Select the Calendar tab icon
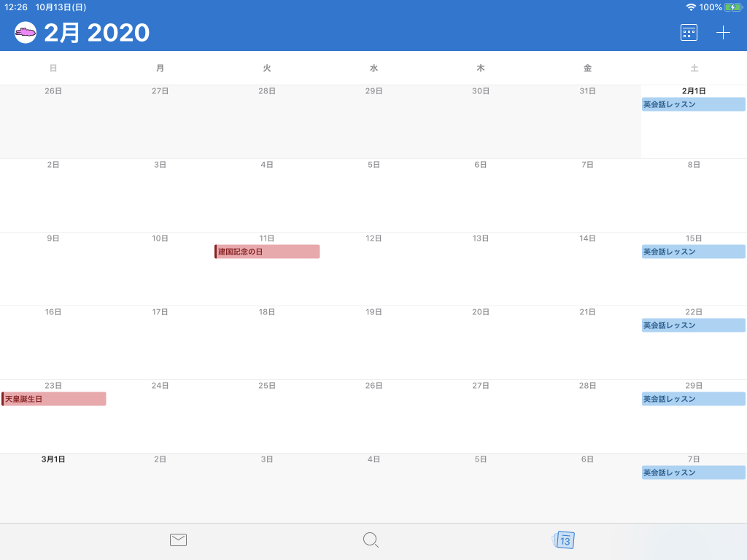This screenshot has height=560, width=747. tap(564, 540)
